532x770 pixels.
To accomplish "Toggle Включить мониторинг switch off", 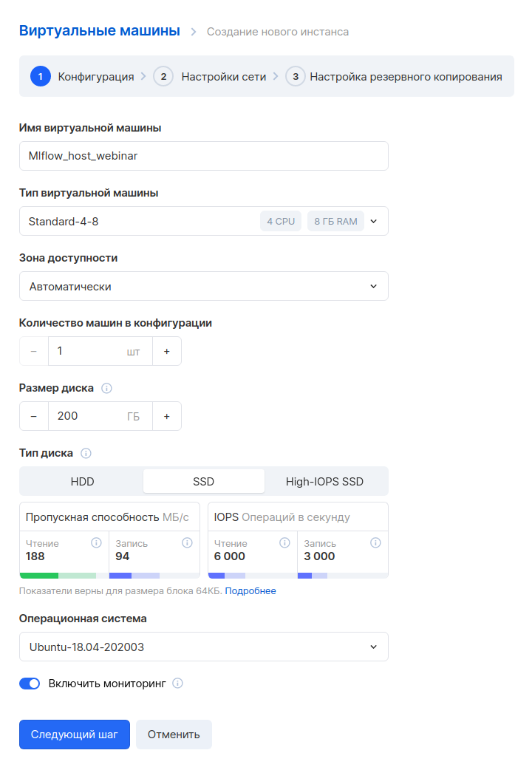I will [x=30, y=684].
